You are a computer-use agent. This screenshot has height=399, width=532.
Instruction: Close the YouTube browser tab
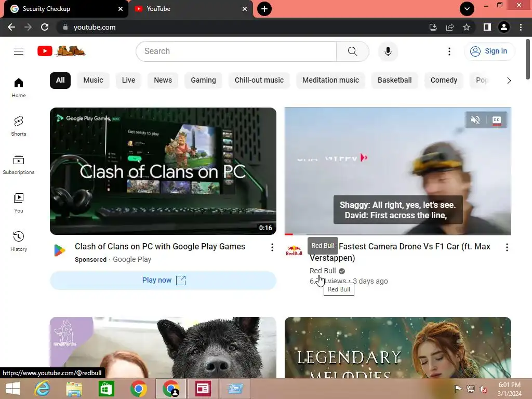245,9
